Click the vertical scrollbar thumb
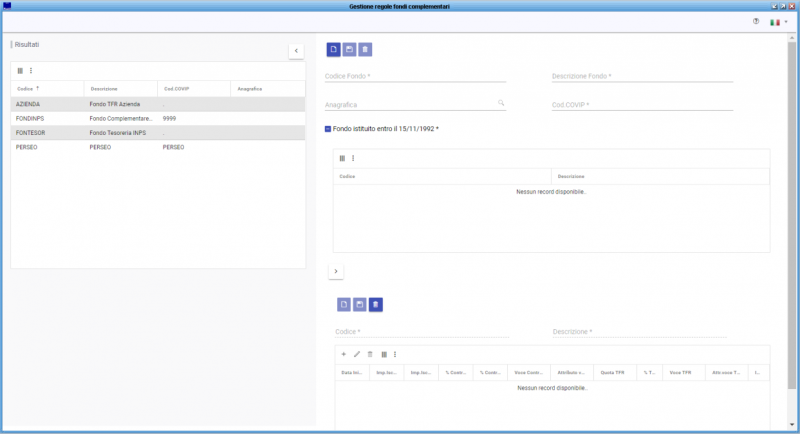 pos(792,216)
